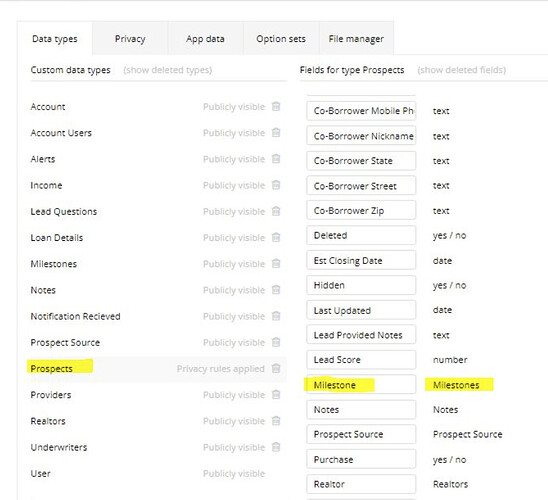Image resolution: width=548 pixels, height=500 pixels.
Task: Click the Est Closing Date field box
Action: tap(361, 260)
